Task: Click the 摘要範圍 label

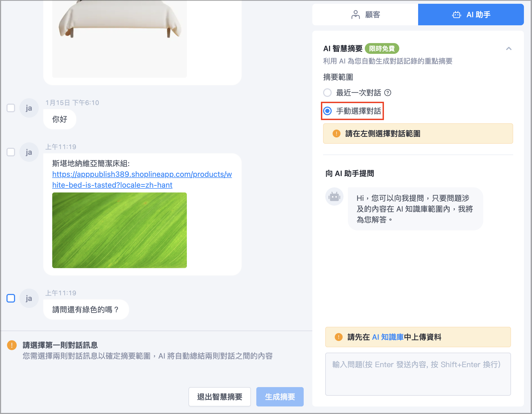Action: 338,77
